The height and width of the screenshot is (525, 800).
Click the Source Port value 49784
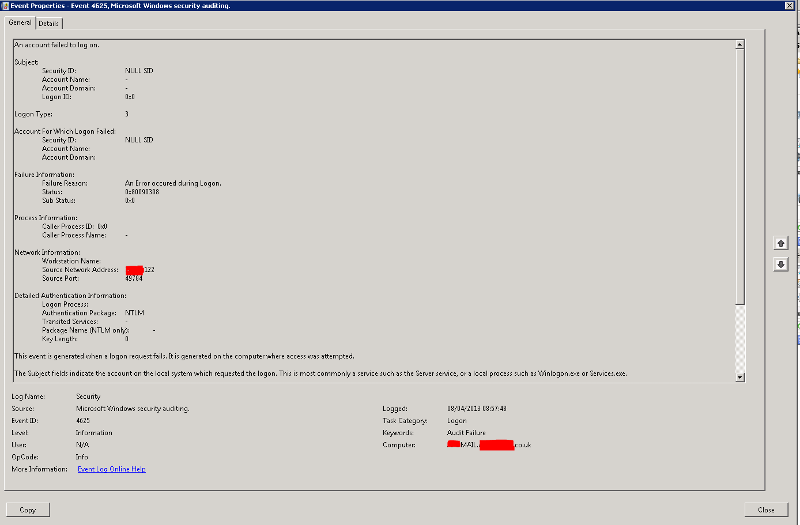point(134,278)
